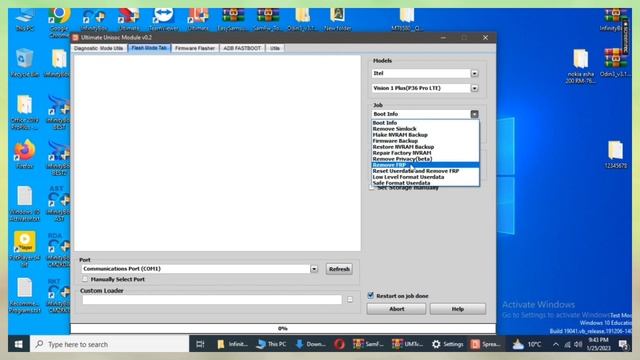The image size is (640, 360).
Task: Open Recycle Bin on desktop
Action: click(x=24, y=62)
